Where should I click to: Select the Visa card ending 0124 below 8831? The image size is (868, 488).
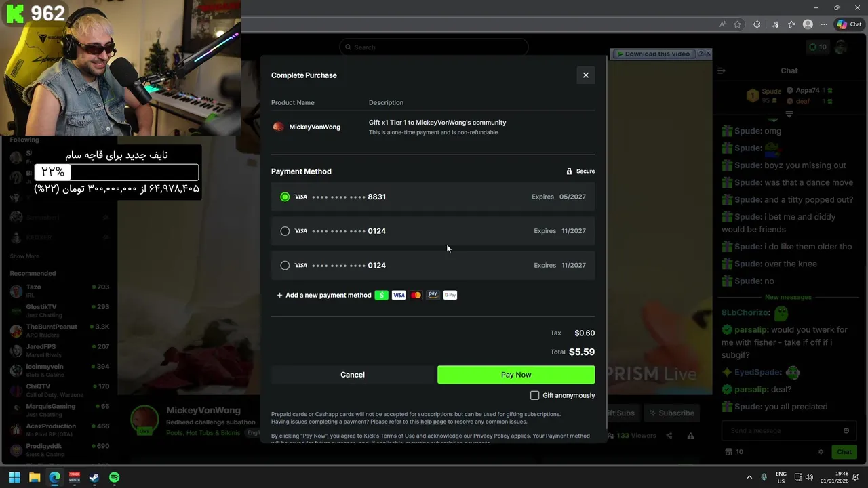pos(433,231)
